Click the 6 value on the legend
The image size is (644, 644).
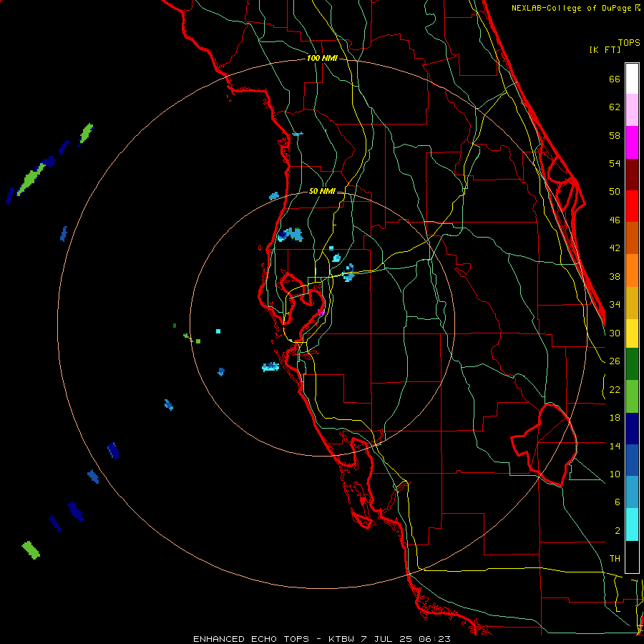coord(617,502)
